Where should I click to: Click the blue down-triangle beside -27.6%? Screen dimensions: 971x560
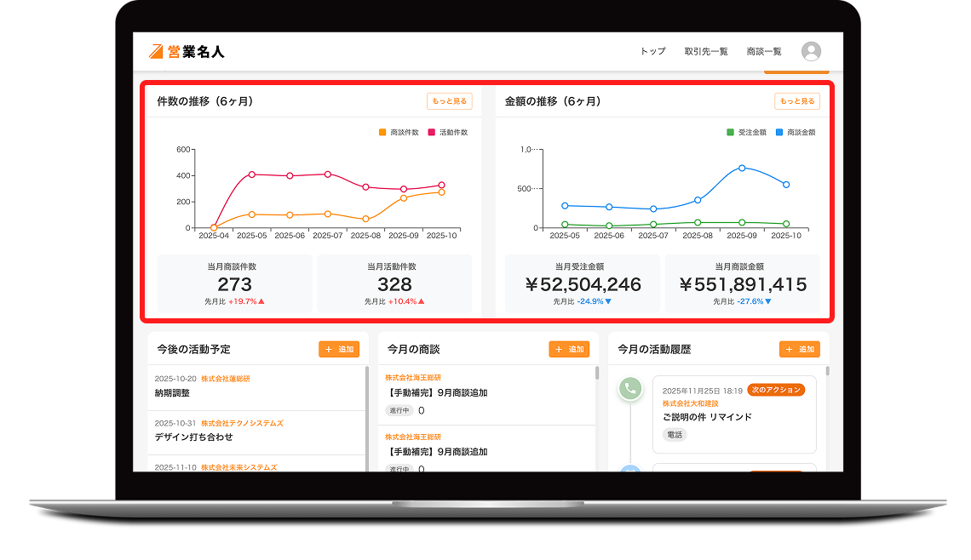(768, 301)
